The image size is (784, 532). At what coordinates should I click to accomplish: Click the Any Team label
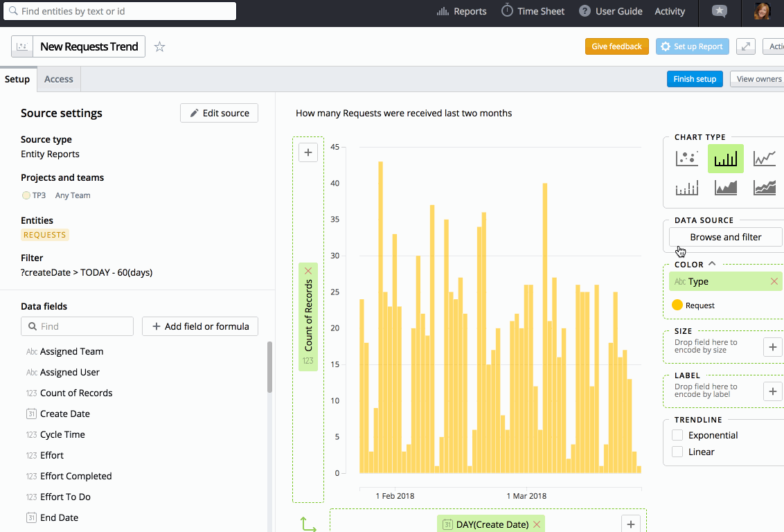(73, 195)
